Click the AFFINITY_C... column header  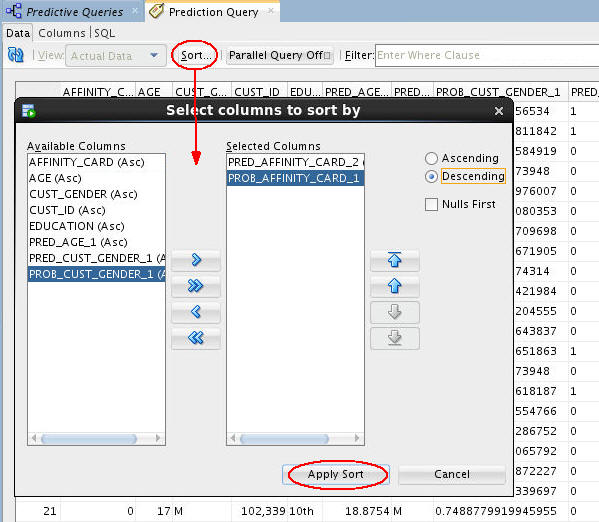click(x=98, y=92)
